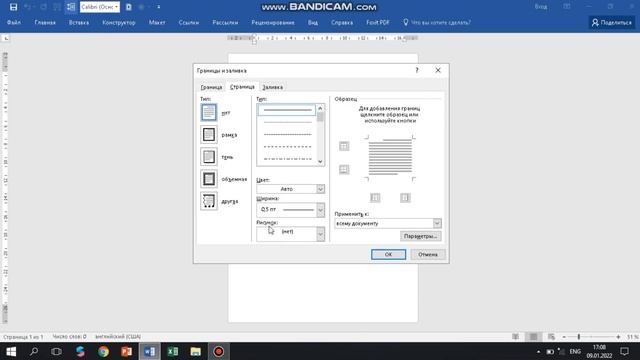
Task: Click the line style list's down scroll arrow
Action: pyautogui.click(x=320, y=161)
